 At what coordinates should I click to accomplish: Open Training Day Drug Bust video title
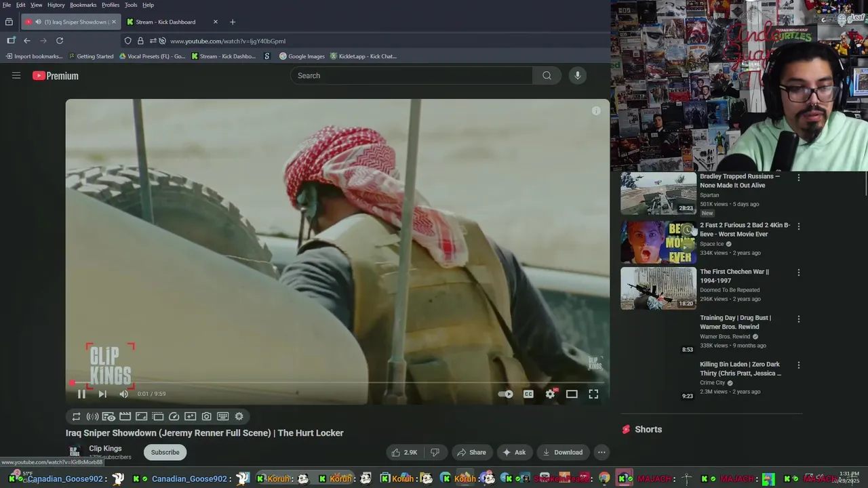pos(735,322)
